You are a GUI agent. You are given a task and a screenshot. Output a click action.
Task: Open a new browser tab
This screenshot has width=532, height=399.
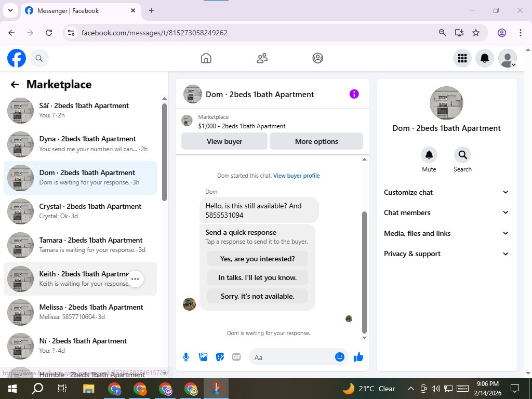click(152, 10)
